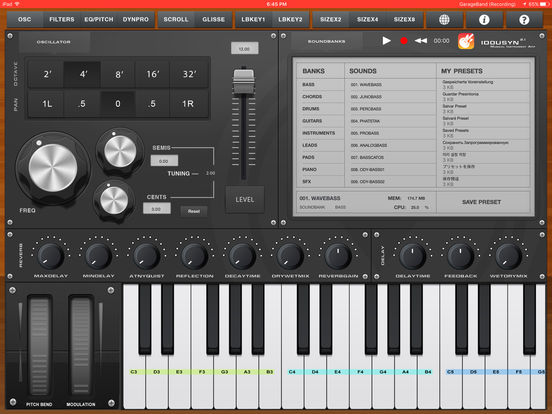Click the PITCH BEND wheel
Viewport: 552px width, 414px height.
click(39, 346)
